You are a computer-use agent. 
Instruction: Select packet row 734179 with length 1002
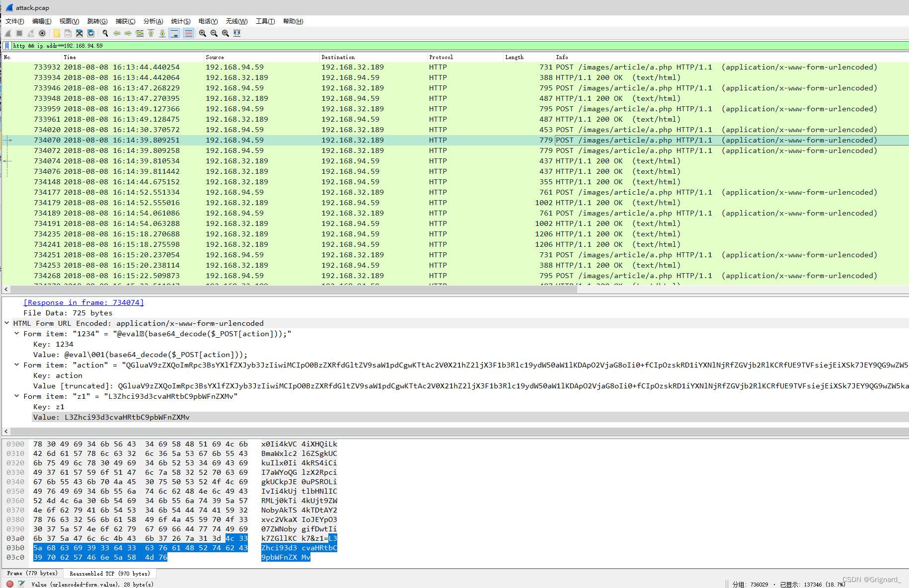tap(455, 203)
